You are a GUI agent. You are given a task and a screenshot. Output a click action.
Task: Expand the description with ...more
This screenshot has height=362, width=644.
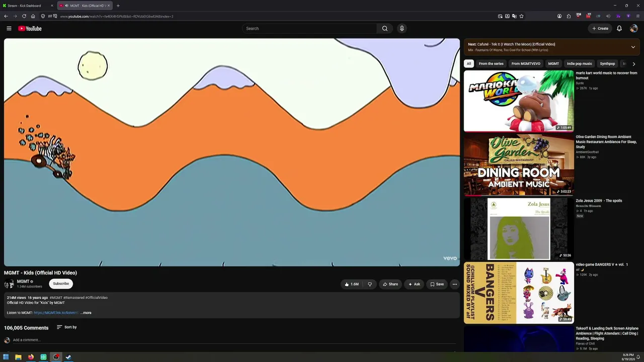86,313
